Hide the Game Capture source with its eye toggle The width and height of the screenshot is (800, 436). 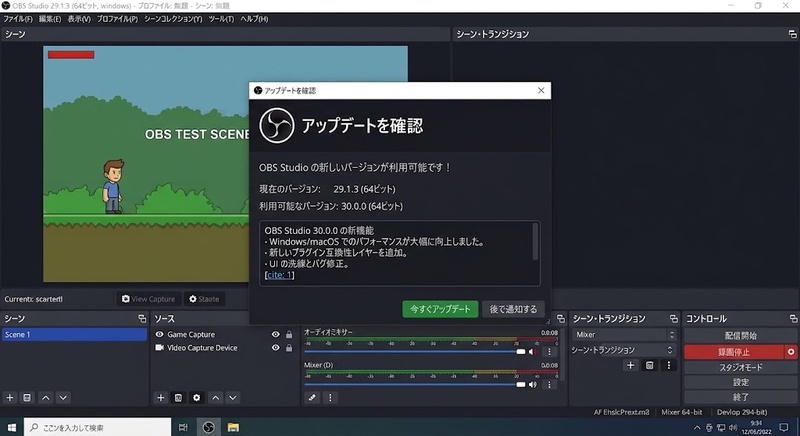[x=276, y=335]
